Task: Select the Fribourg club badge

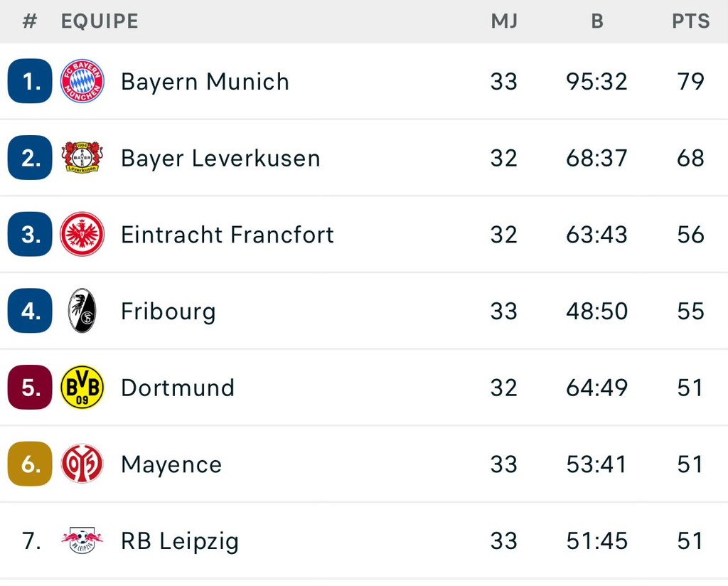Action: [82, 311]
